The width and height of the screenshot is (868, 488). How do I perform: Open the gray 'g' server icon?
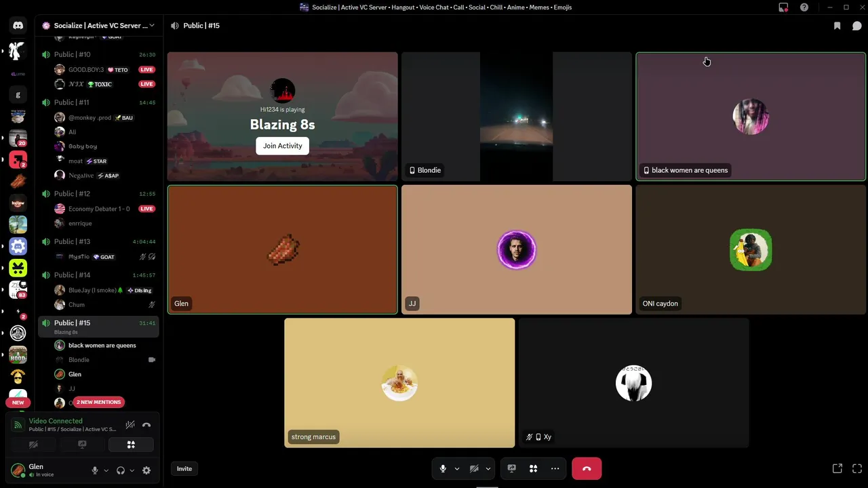point(18,94)
